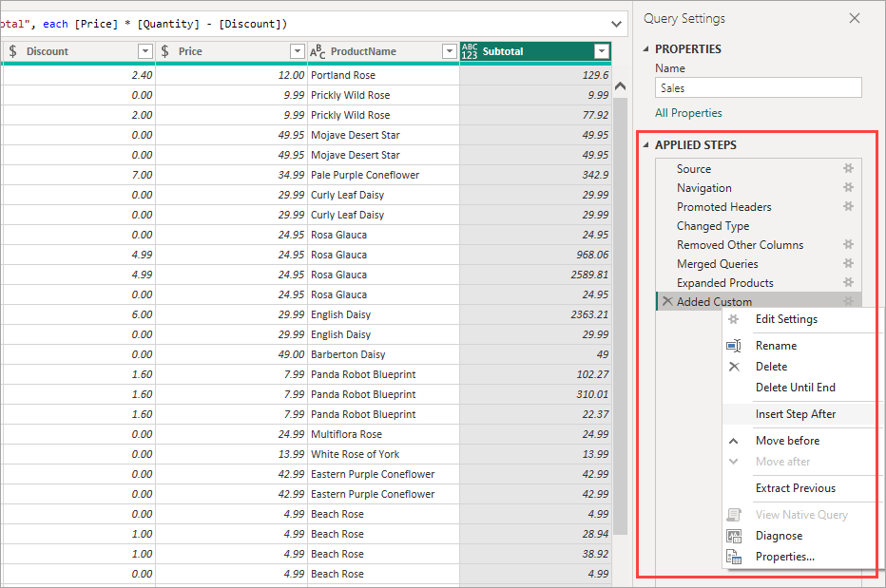Choose Insert Step After from context menu

[796, 414]
